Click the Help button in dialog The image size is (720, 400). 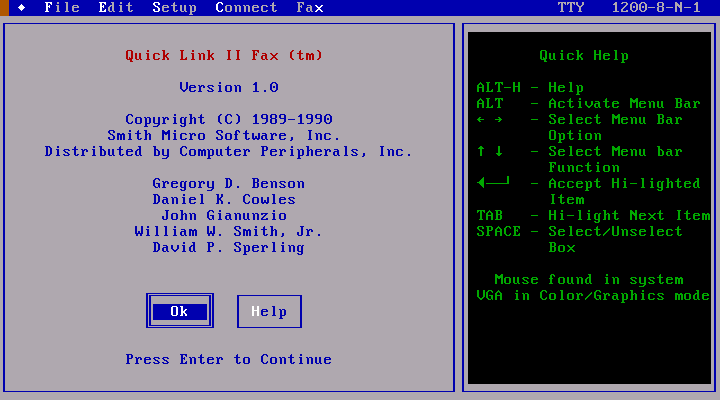[269, 311]
